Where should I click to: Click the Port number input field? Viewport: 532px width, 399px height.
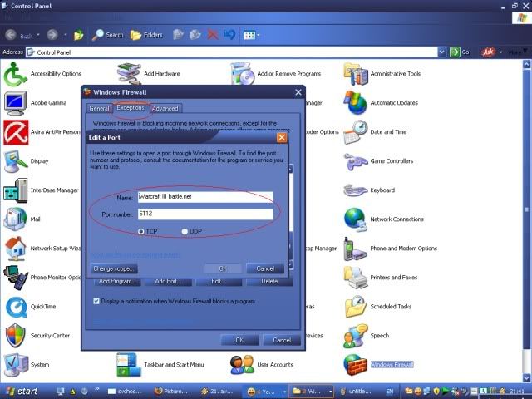pyautogui.click(x=205, y=214)
